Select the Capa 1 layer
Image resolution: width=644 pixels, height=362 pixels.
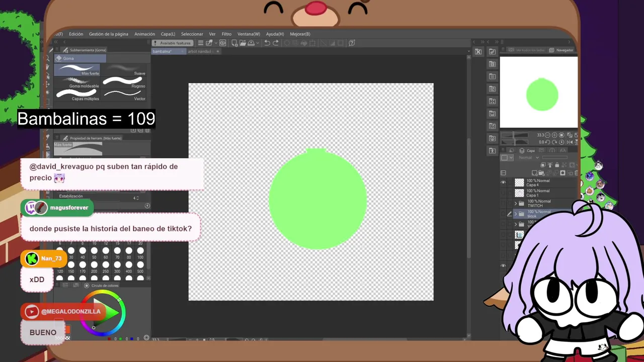546,193
